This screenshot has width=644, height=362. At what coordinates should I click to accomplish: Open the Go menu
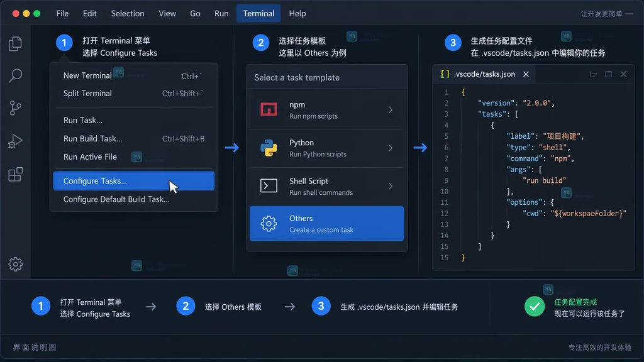[195, 14]
